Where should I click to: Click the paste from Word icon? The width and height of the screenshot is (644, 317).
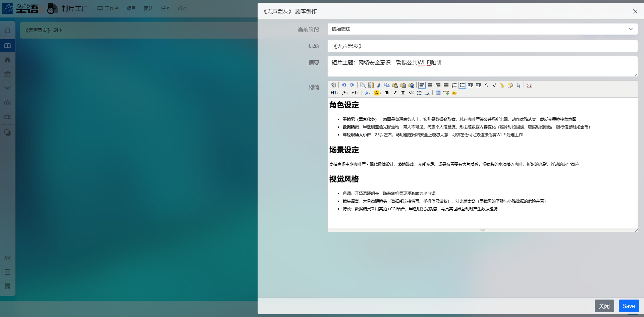point(411,85)
